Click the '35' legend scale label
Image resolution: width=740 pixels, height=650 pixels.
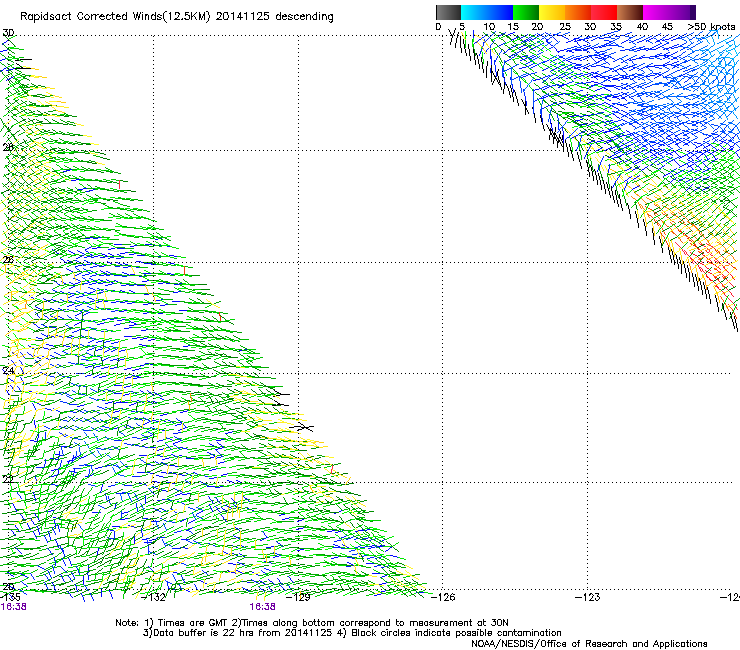click(x=616, y=27)
